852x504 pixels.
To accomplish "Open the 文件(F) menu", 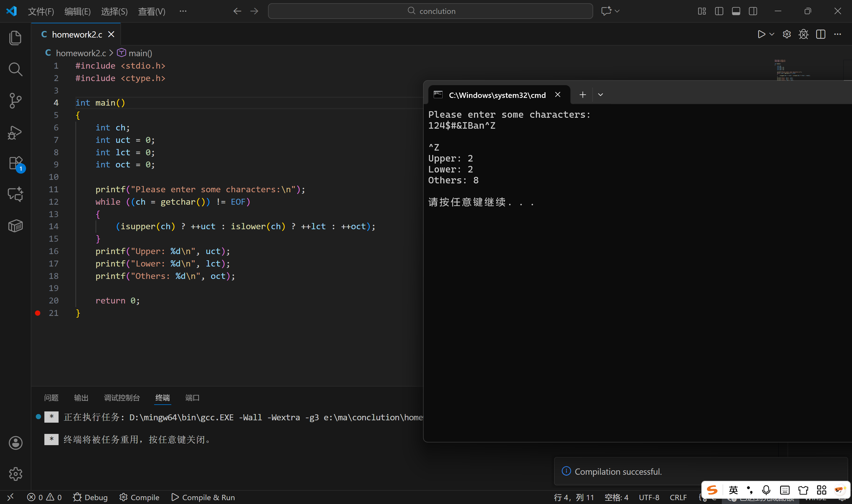I will pos(41,12).
